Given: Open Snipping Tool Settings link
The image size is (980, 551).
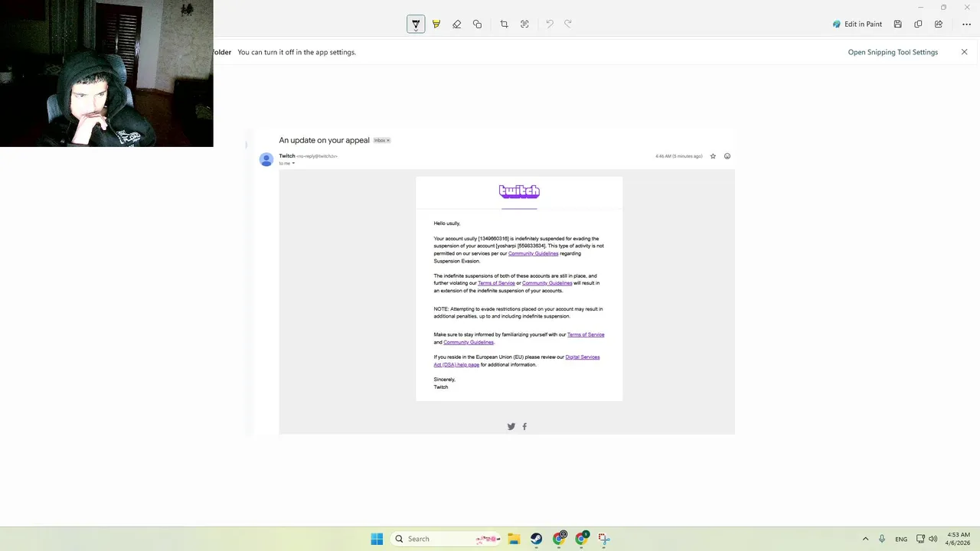Looking at the screenshot, I should coord(893,52).
